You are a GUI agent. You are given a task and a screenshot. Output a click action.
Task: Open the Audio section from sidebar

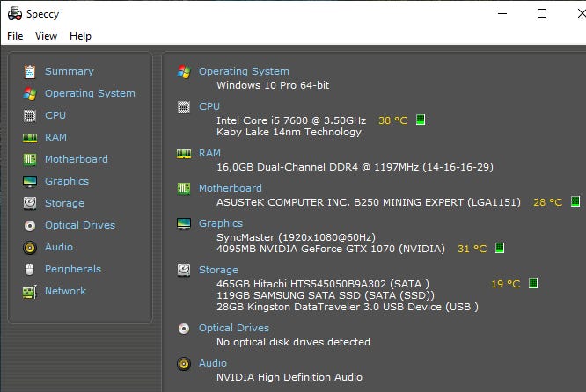(x=59, y=247)
